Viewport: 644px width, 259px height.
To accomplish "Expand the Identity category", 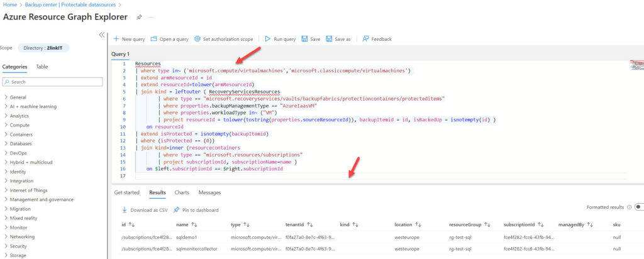I will [x=6, y=172].
